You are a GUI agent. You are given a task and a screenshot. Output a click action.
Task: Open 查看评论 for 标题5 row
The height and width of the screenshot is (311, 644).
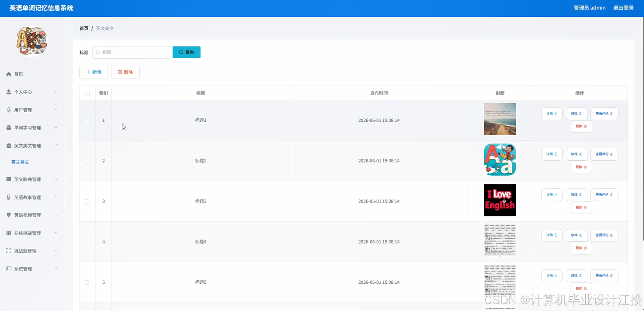pos(604,276)
